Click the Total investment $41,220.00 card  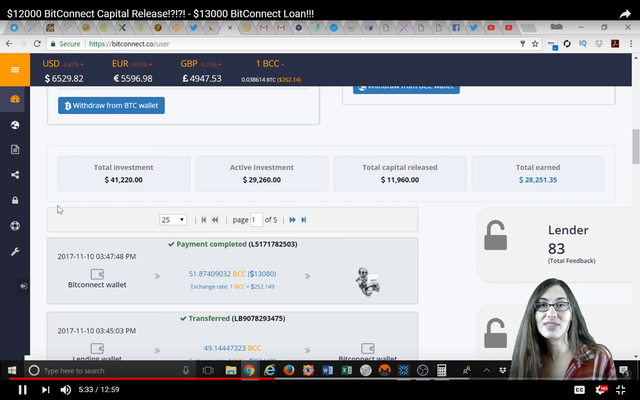tap(124, 173)
